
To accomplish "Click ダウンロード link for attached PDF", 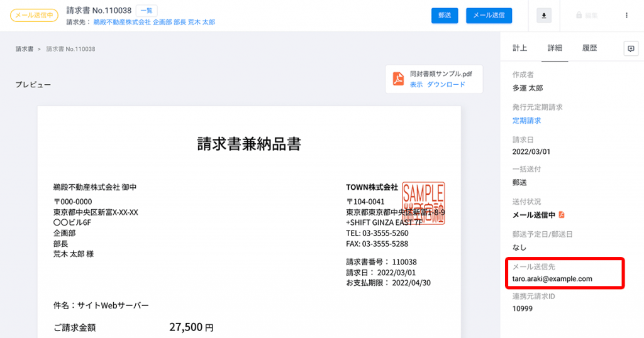I will click(x=446, y=84).
